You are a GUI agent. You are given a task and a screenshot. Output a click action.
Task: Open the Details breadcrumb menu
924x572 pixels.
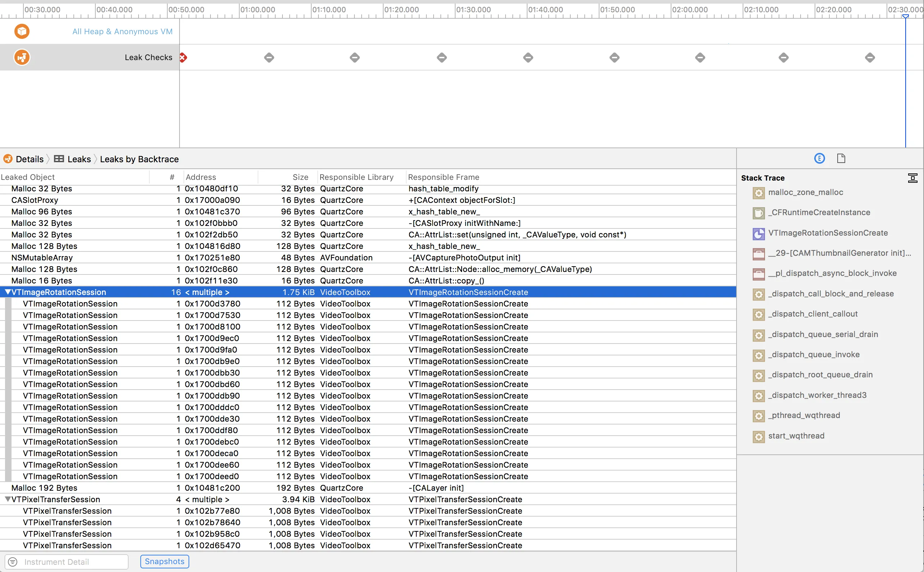click(x=30, y=159)
